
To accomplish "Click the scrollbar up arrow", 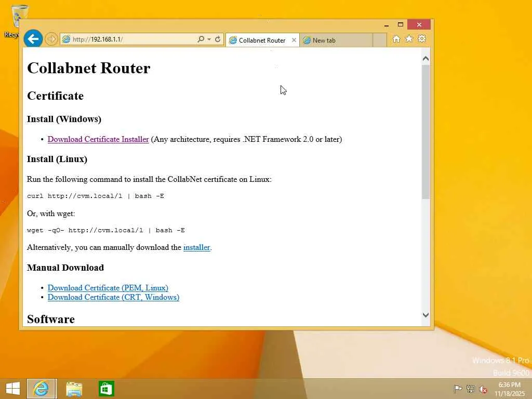I will [426, 59].
